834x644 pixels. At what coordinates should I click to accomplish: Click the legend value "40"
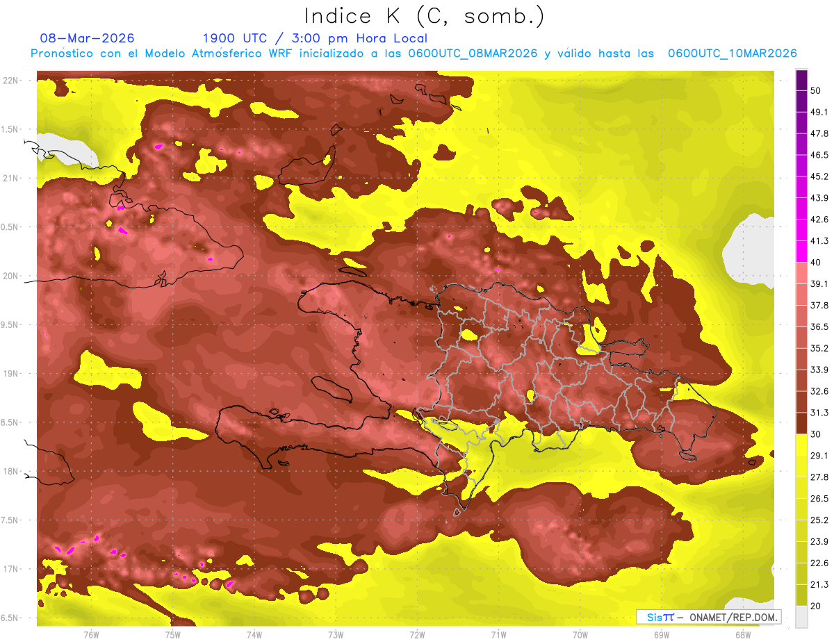[817, 262]
